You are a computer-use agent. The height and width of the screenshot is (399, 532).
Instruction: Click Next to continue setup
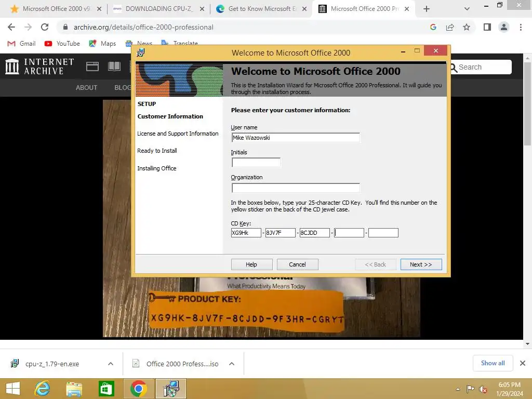click(421, 264)
